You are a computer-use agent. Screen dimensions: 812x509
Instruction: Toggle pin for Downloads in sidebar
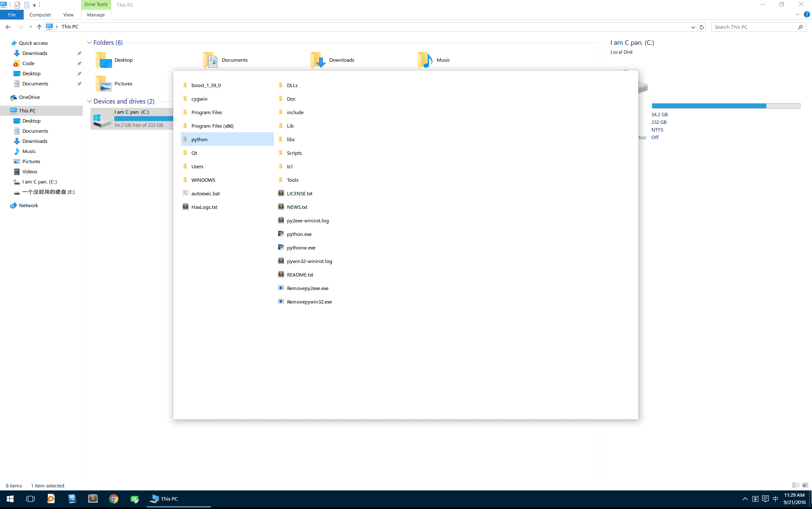pyautogui.click(x=79, y=53)
